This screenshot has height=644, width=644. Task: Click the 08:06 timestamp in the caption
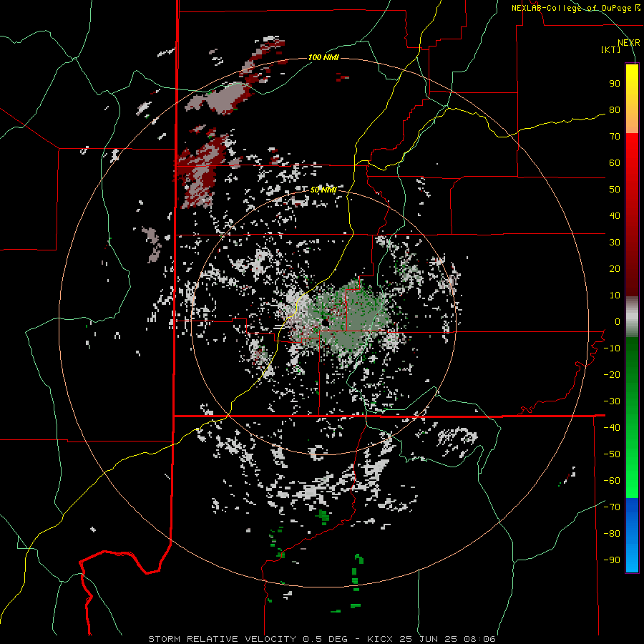[x=479, y=639]
